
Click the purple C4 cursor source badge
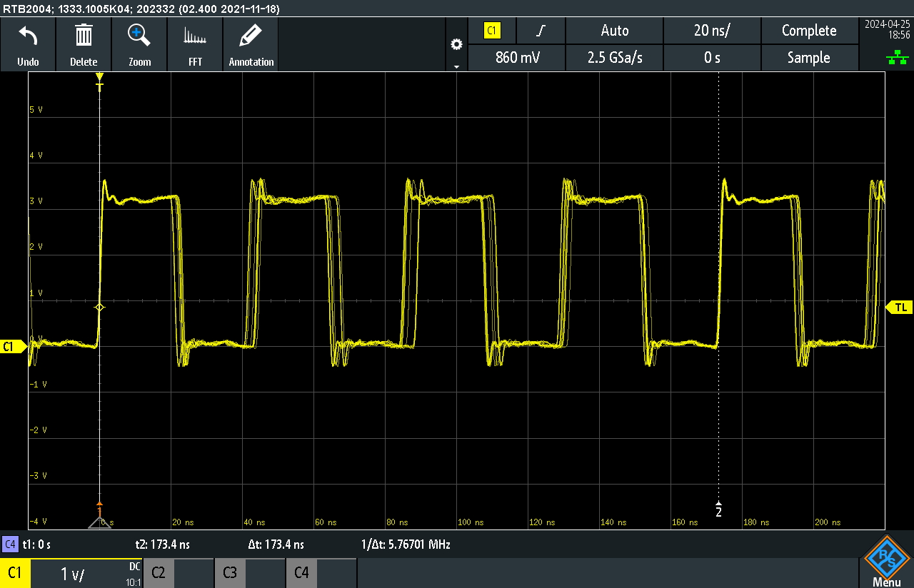(10, 544)
